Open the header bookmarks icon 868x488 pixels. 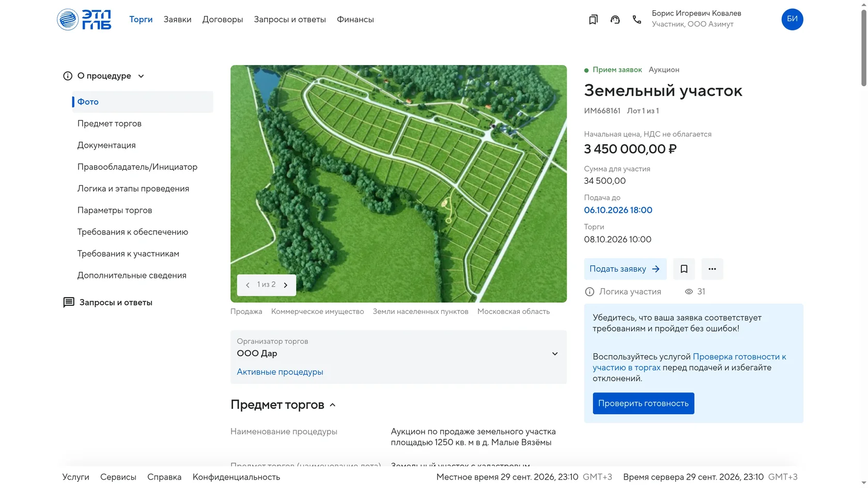[593, 20]
